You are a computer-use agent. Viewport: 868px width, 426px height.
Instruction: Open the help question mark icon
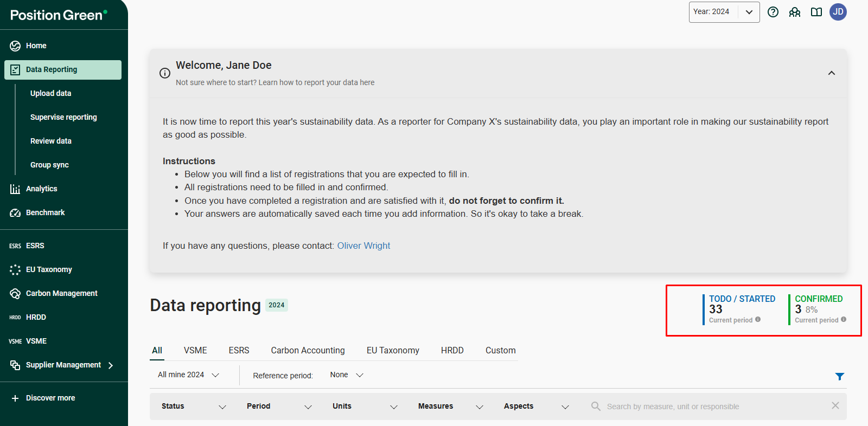[x=773, y=12]
